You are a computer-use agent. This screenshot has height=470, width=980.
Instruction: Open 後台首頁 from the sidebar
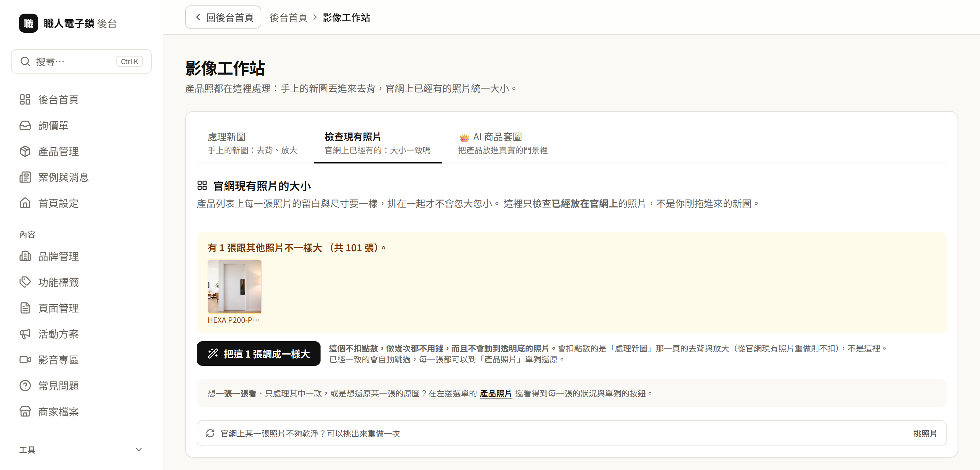pos(81,99)
